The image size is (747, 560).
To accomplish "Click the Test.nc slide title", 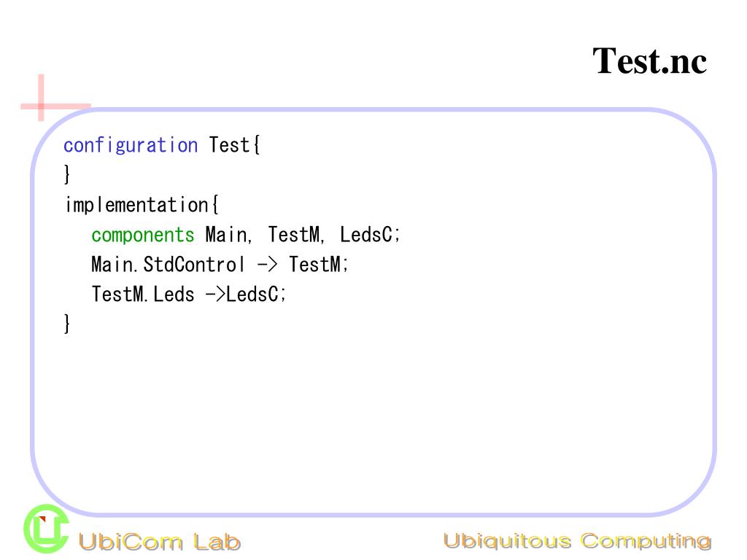I will (x=649, y=61).
